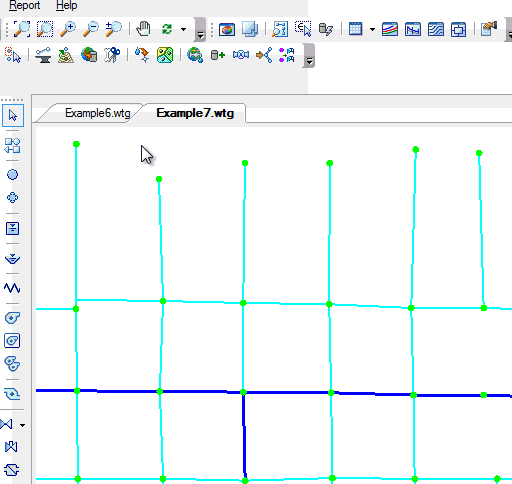Expand the FlexTables dropdown arrow

tap(372, 29)
